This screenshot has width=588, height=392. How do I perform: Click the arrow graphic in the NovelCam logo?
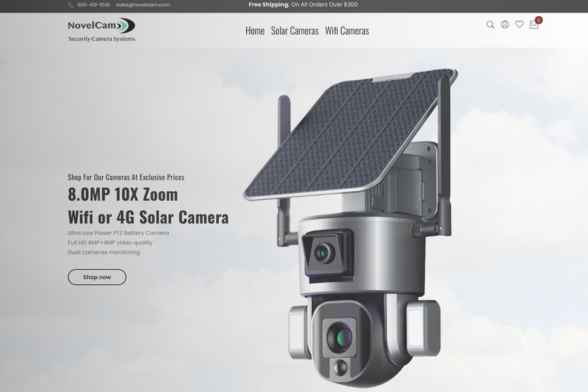(125, 27)
